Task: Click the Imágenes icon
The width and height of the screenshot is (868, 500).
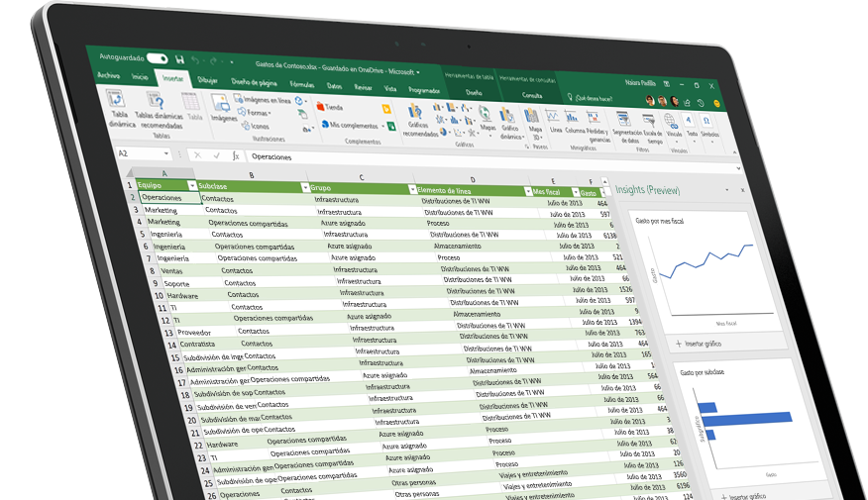Action: pyautogui.click(x=222, y=107)
